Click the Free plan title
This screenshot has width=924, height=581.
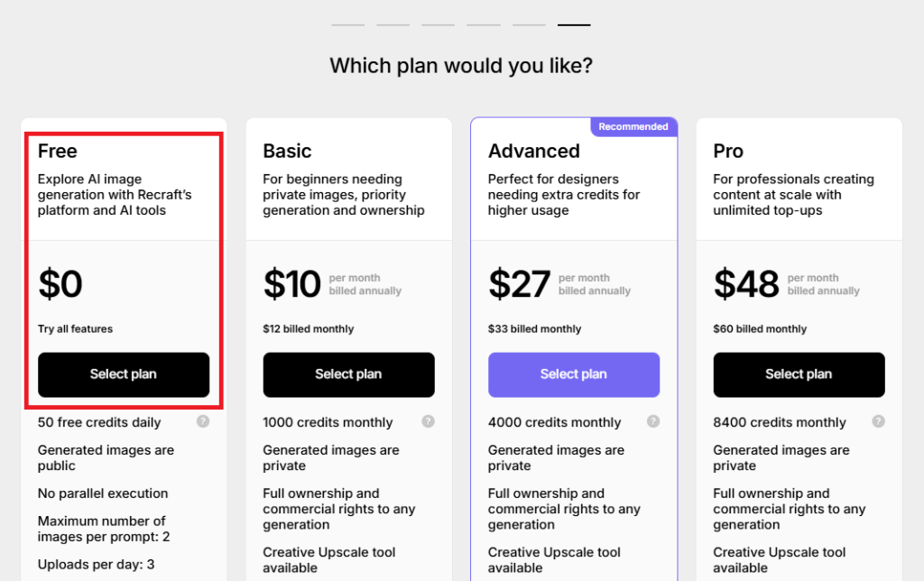[57, 151]
